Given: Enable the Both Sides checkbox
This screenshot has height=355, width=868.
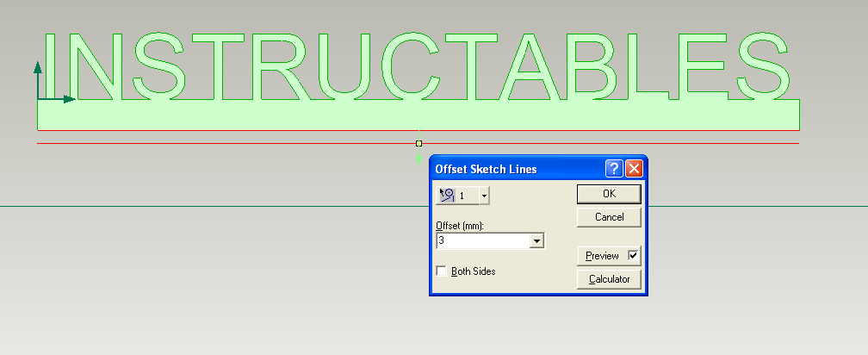Looking at the screenshot, I should tap(441, 271).
